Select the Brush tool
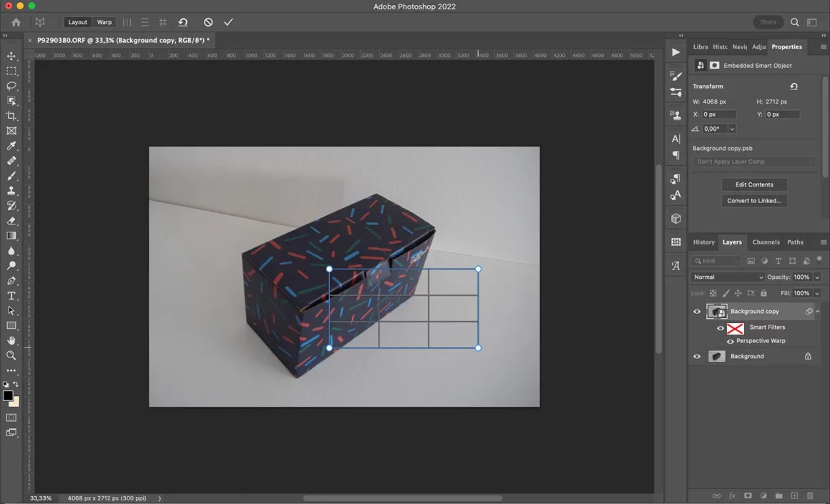The width and height of the screenshot is (830, 504). coord(11,176)
